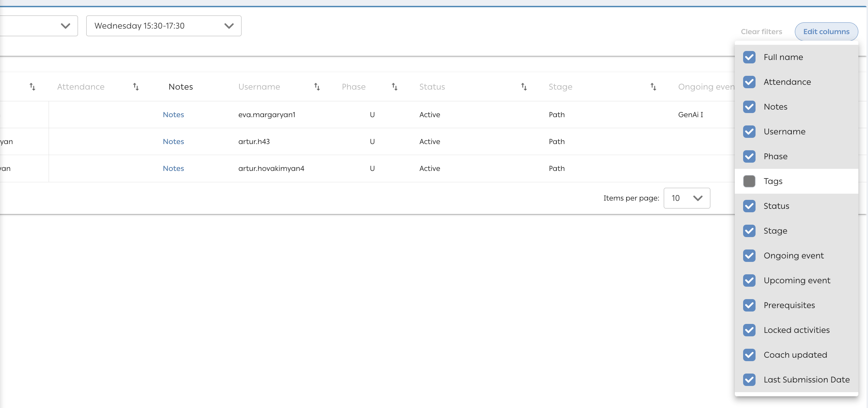Uncheck the Full name column
The image size is (868, 408).
(x=749, y=57)
